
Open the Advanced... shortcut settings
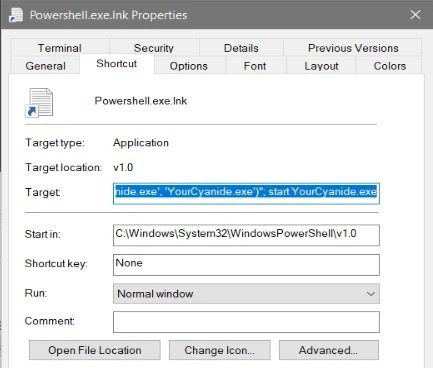[x=329, y=350]
